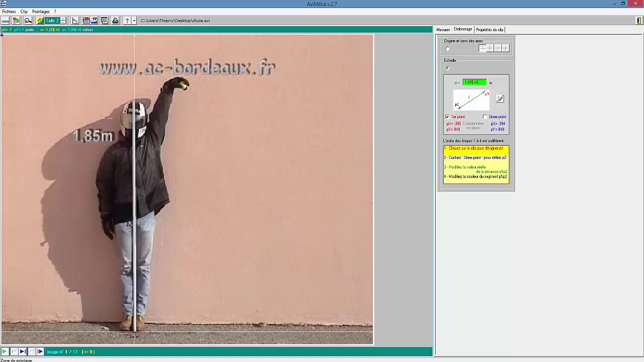Check the 2ème point checkbox
This screenshot has width=644, height=362.
[x=485, y=117]
